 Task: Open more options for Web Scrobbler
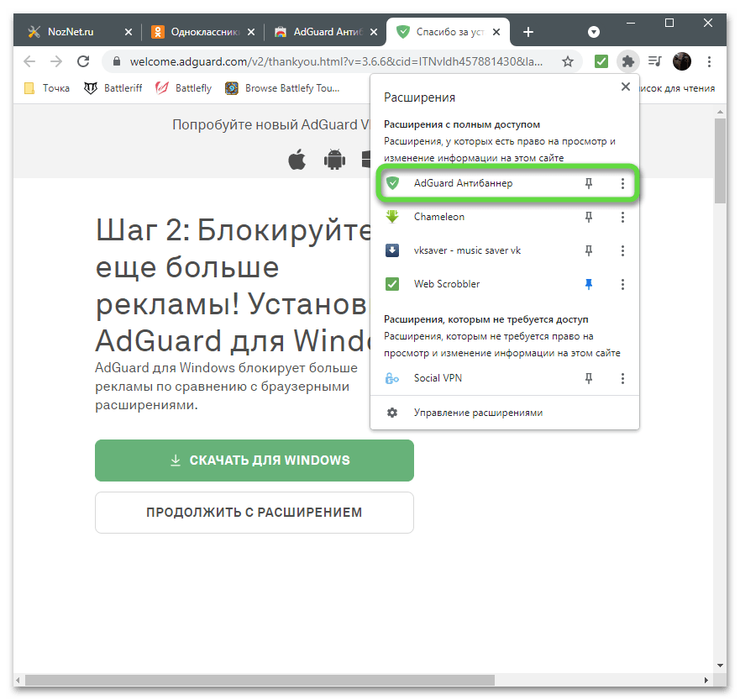point(622,285)
